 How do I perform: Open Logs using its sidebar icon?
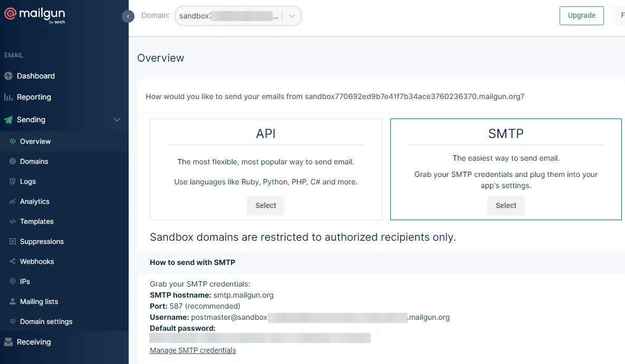[12, 181]
